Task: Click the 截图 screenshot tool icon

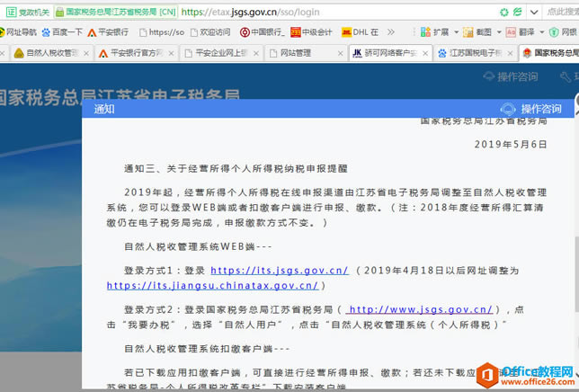Action: (468, 32)
